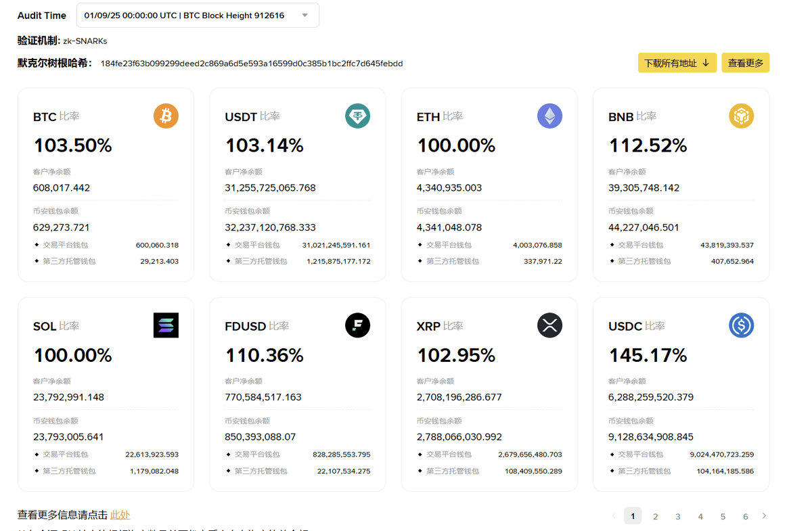Click the 下载所有地址 download button
The image size is (812, 531).
click(677, 63)
